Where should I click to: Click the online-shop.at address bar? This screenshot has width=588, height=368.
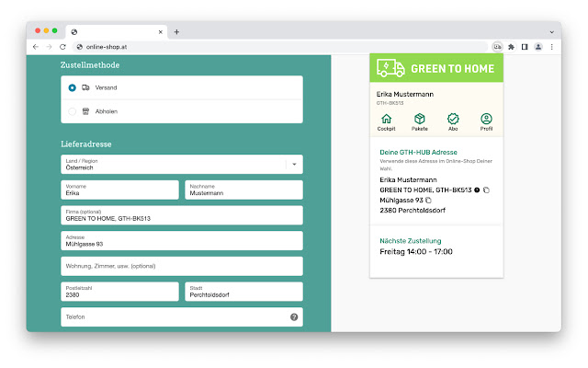[281, 47]
